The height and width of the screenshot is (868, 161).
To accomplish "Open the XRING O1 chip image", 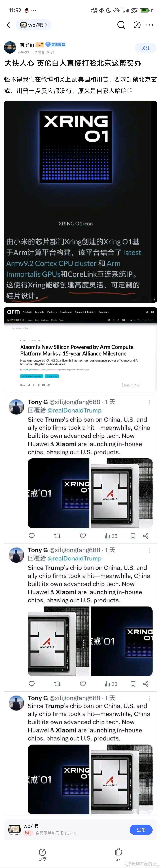I will [x=80, y=202].
